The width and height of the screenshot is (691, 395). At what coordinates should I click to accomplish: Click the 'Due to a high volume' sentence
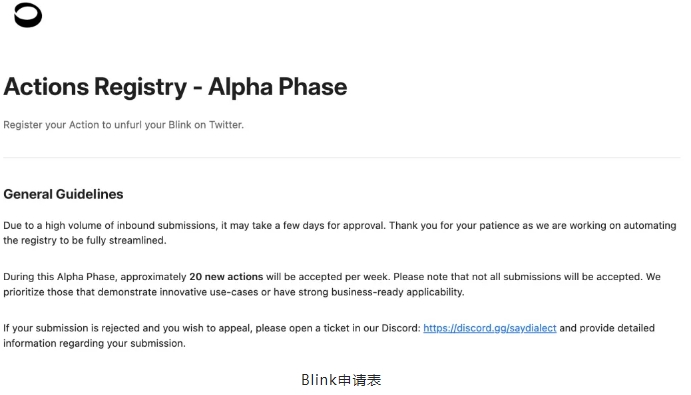point(194,226)
